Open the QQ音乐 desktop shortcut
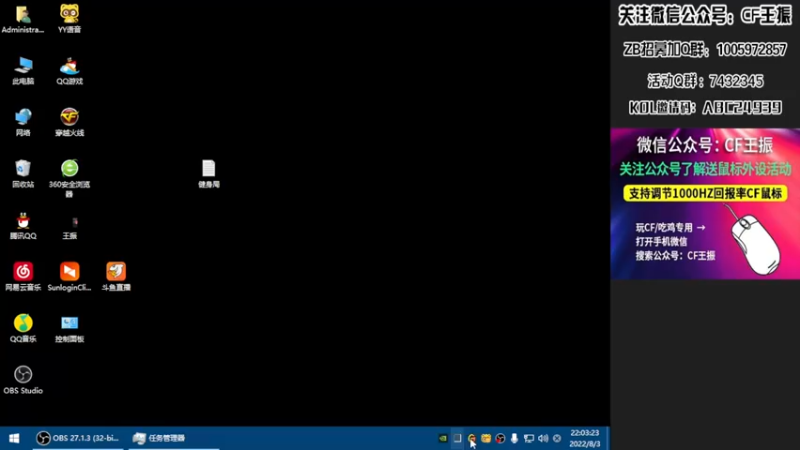Viewport: 800px width, 450px height. [x=23, y=329]
